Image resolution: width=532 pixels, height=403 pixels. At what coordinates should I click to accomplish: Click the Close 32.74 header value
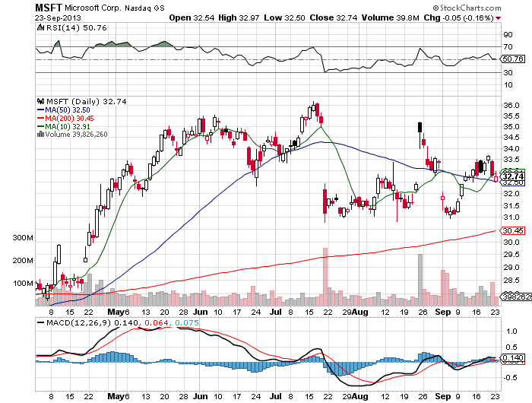click(334, 17)
